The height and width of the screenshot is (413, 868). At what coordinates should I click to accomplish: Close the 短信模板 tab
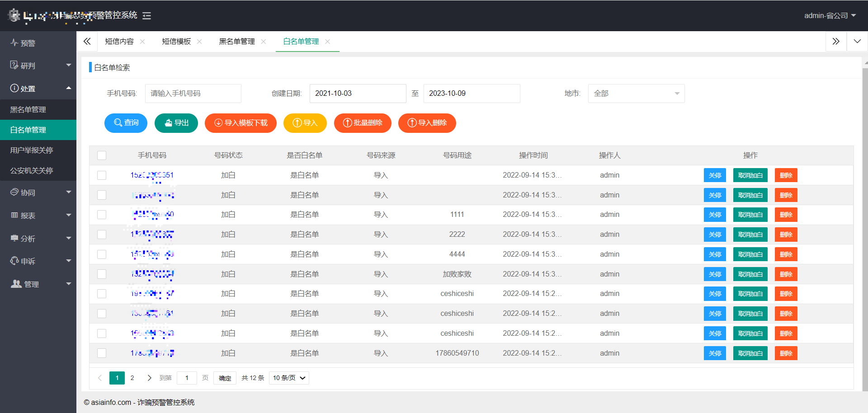(x=199, y=42)
